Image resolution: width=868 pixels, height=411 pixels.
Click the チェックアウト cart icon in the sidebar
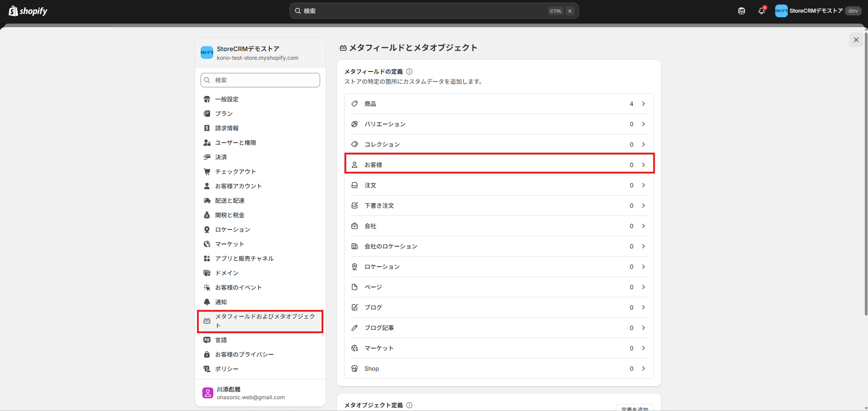(x=207, y=172)
